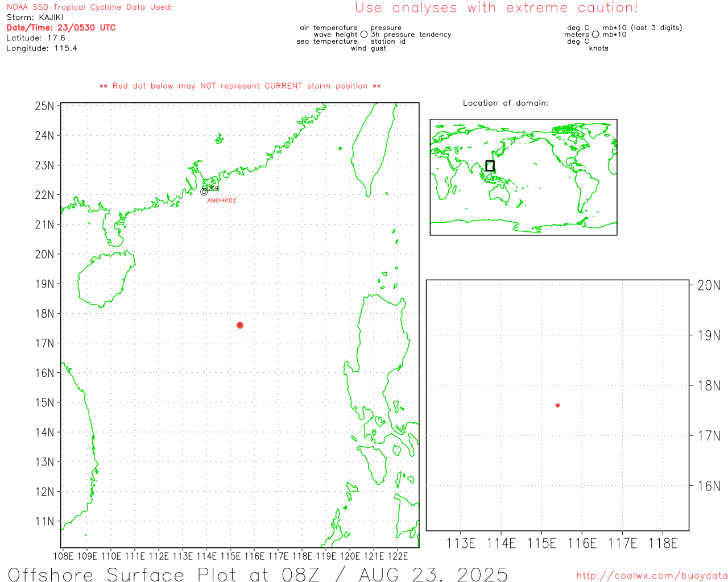Click the red dot warning note above the map
Image resolution: width=728 pixels, height=582 pixels.
[x=240, y=86]
